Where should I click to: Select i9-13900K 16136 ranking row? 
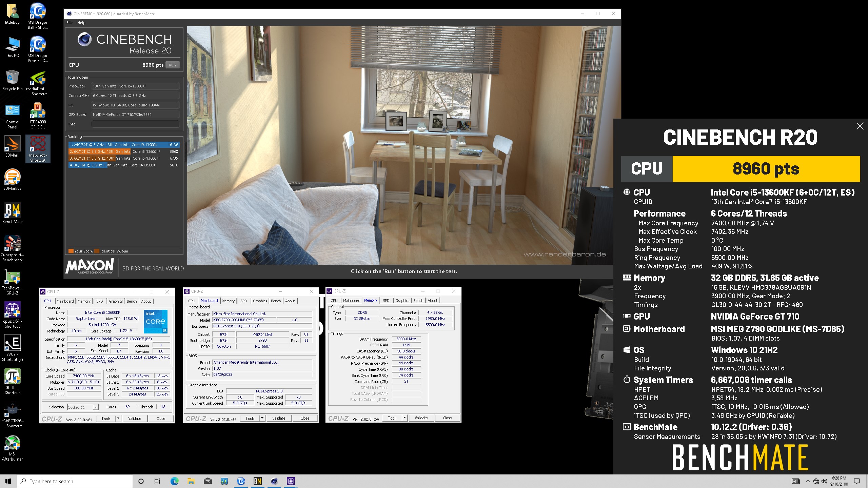(x=124, y=145)
